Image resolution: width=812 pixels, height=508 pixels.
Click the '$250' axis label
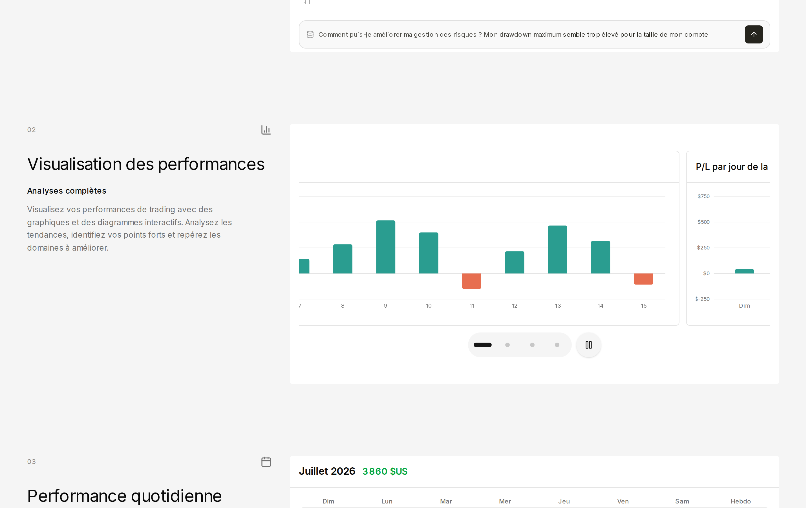click(703, 248)
